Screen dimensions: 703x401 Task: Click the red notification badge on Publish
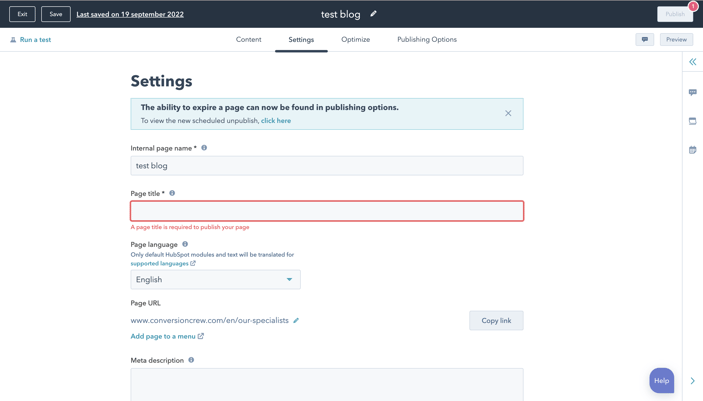click(x=693, y=6)
